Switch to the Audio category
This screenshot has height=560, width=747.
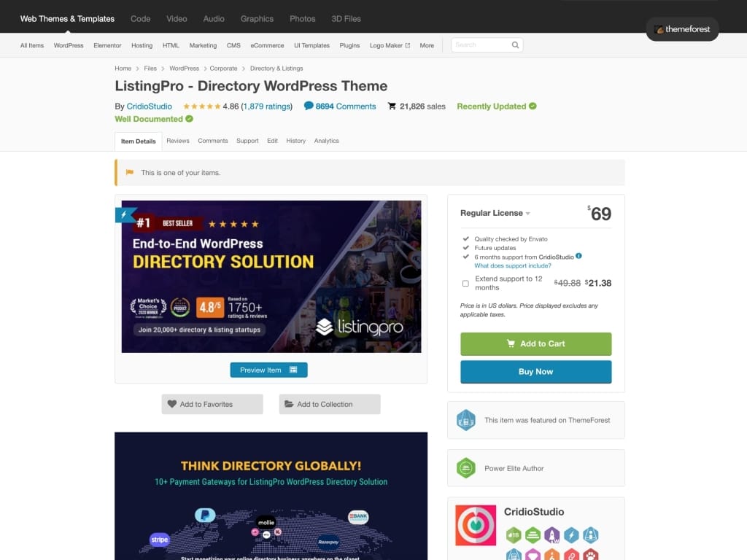(x=214, y=19)
